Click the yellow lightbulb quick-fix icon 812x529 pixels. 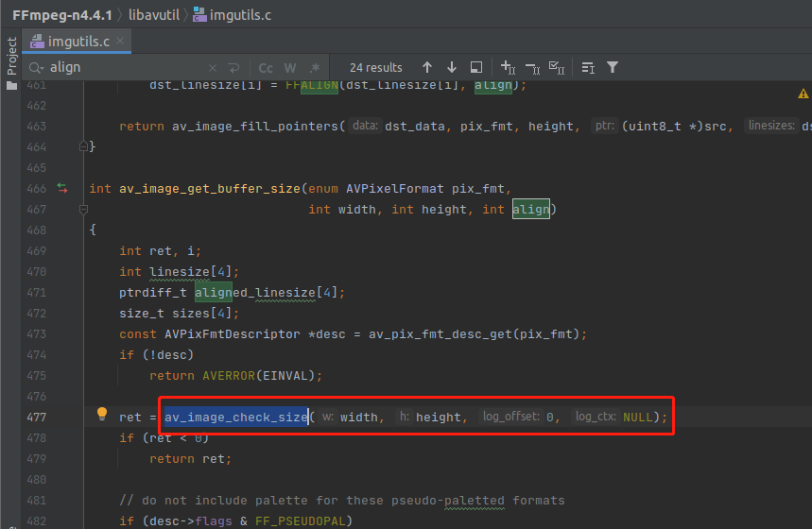(x=102, y=415)
